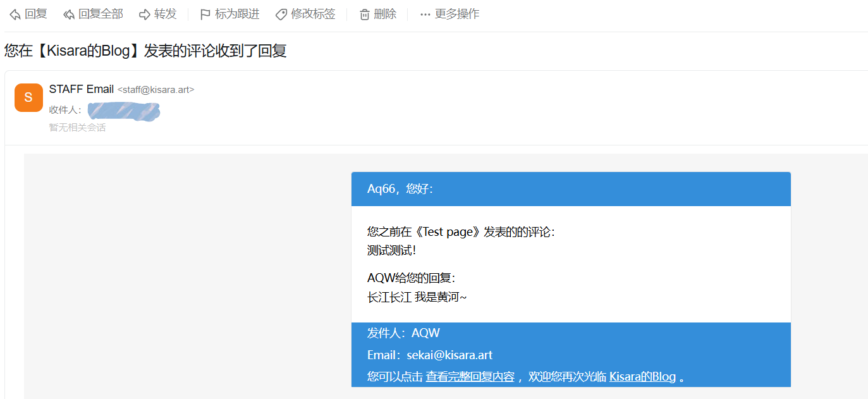Click the flag icon next to 标为跟进
Viewport: 868px width, 399px height.
(x=204, y=14)
